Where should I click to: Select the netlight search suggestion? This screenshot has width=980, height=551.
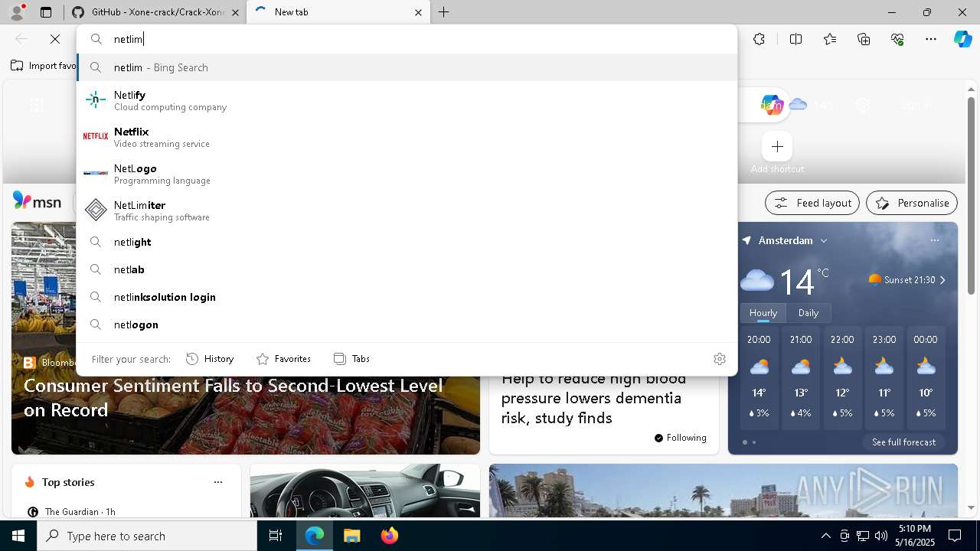tap(407, 242)
